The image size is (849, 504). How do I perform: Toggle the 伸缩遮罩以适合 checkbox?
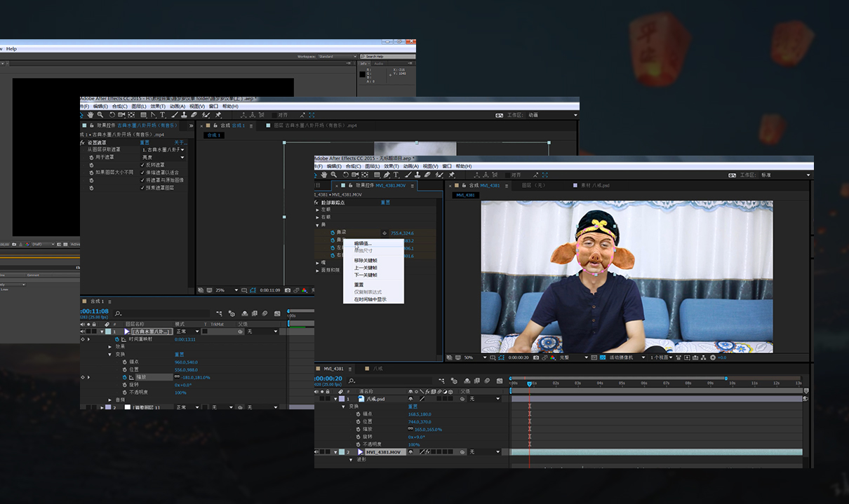pos(142,172)
